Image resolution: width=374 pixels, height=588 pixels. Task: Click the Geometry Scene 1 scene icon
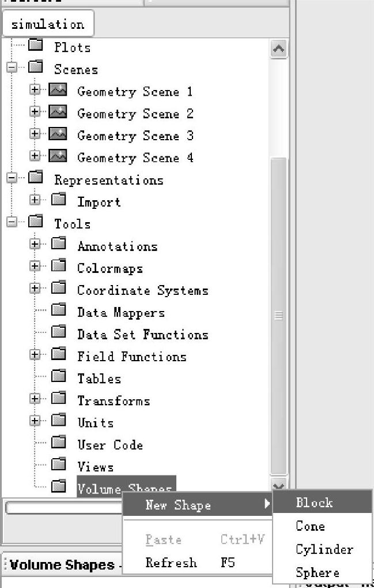(58, 91)
